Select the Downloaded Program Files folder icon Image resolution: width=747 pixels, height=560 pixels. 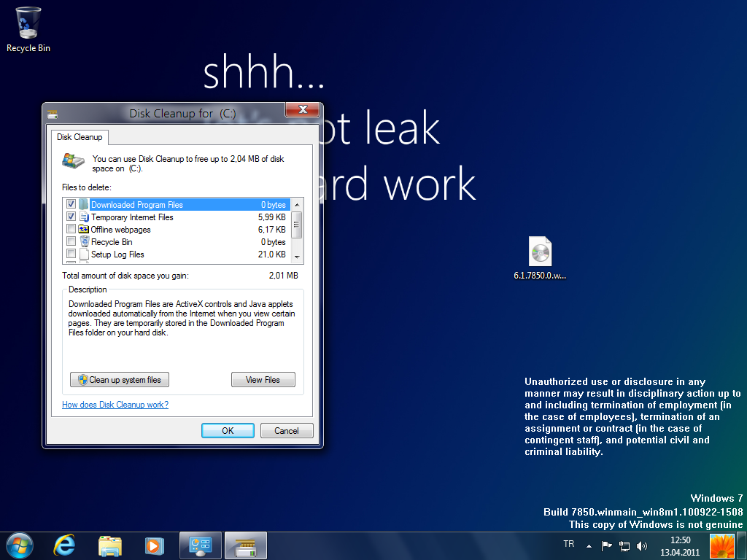(82, 204)
